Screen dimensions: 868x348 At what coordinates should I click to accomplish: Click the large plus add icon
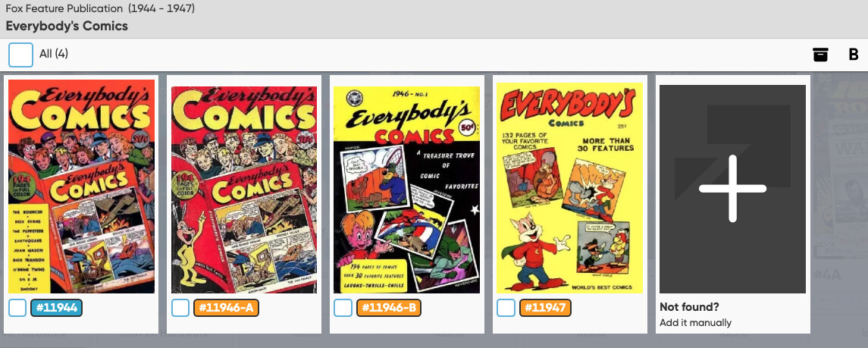[732, 189]
